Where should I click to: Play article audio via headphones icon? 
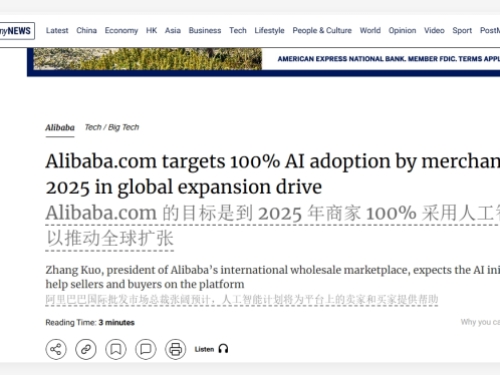click(223, 349)
